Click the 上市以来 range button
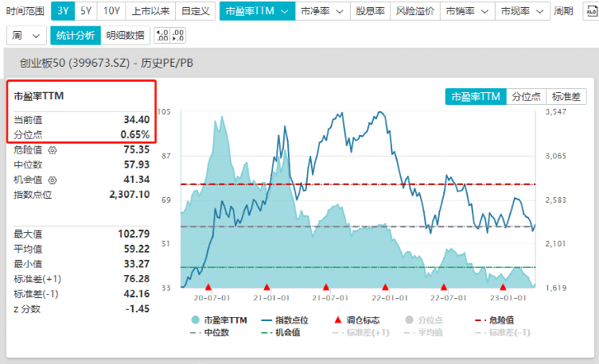 point(150,11)
